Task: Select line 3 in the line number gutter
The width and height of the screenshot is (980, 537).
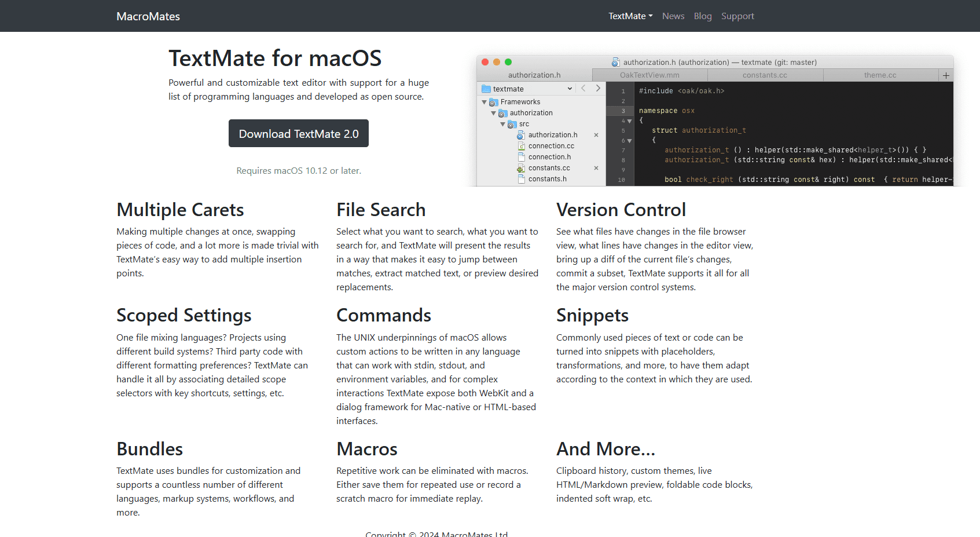Action: 623,111
